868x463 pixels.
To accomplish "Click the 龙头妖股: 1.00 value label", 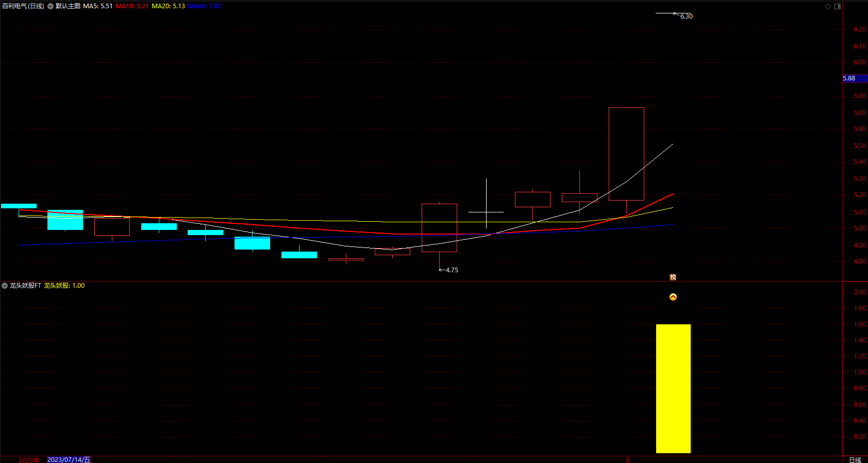I will pos(64,286).
